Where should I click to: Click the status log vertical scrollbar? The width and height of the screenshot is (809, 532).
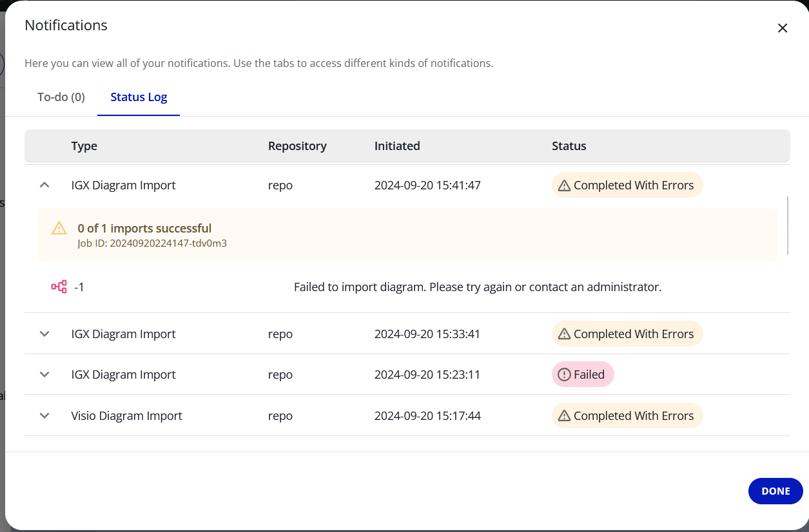click(x=788, y=225)
